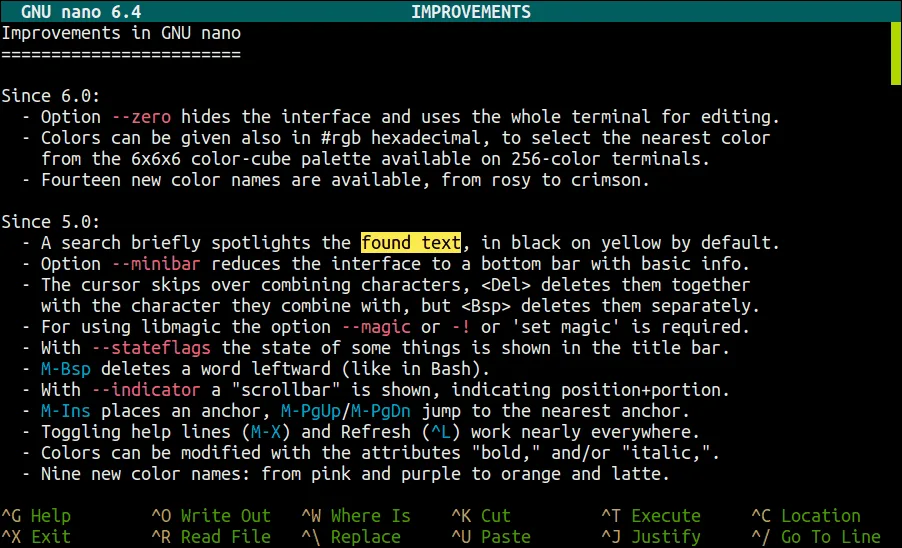Viewport: 902px width, 548px height.
Task: Click the red --minibar option text
Action: [156, 264]
